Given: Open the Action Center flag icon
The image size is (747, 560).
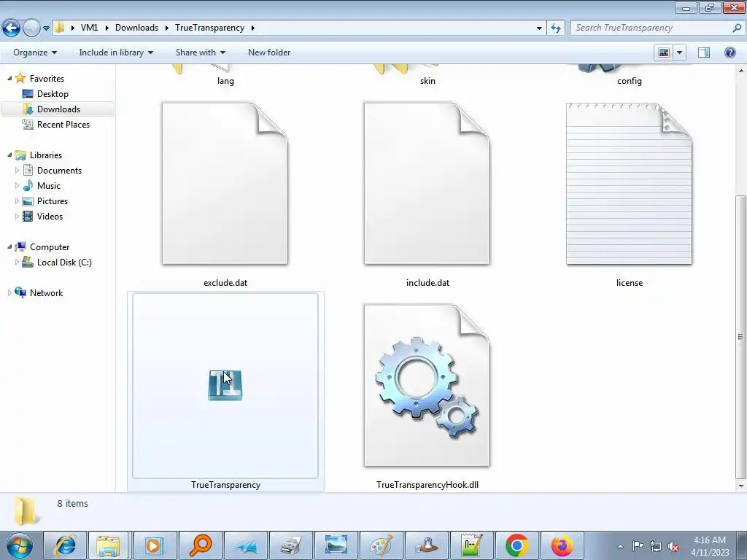Looking at the screenshot, I should [638, 546].
